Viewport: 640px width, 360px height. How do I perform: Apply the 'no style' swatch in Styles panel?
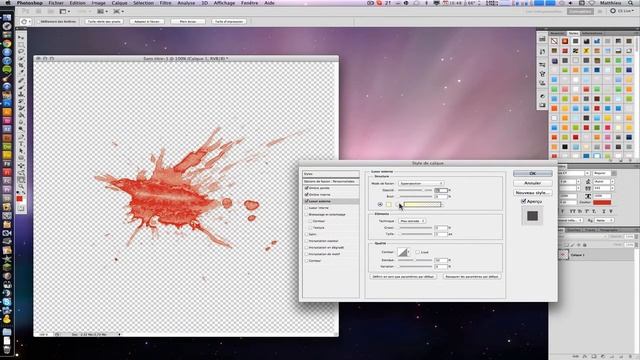tap(554, 41)
